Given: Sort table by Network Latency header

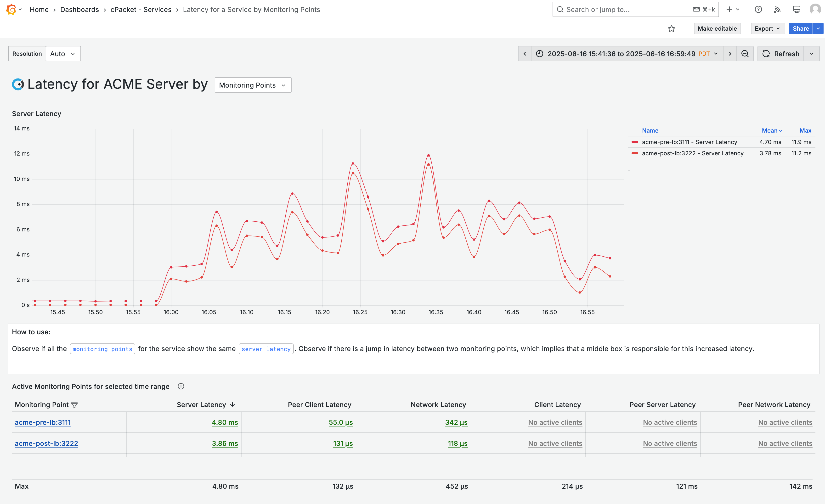Looking at the screenshot, I should [438, 405].
